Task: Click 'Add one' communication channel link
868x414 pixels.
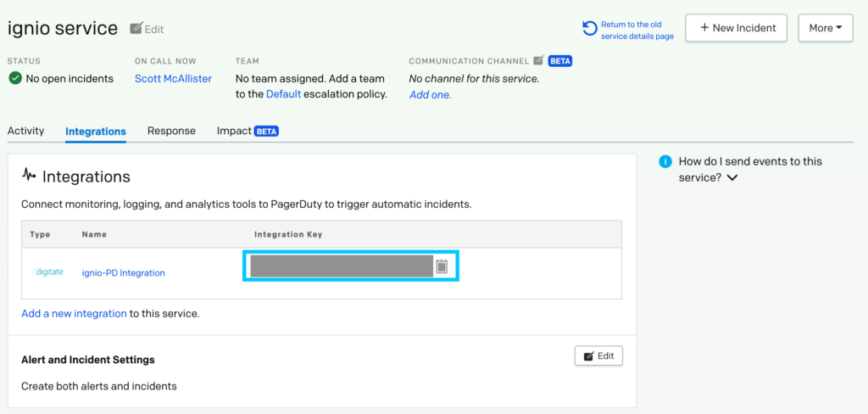Action: tap(430, 95)
